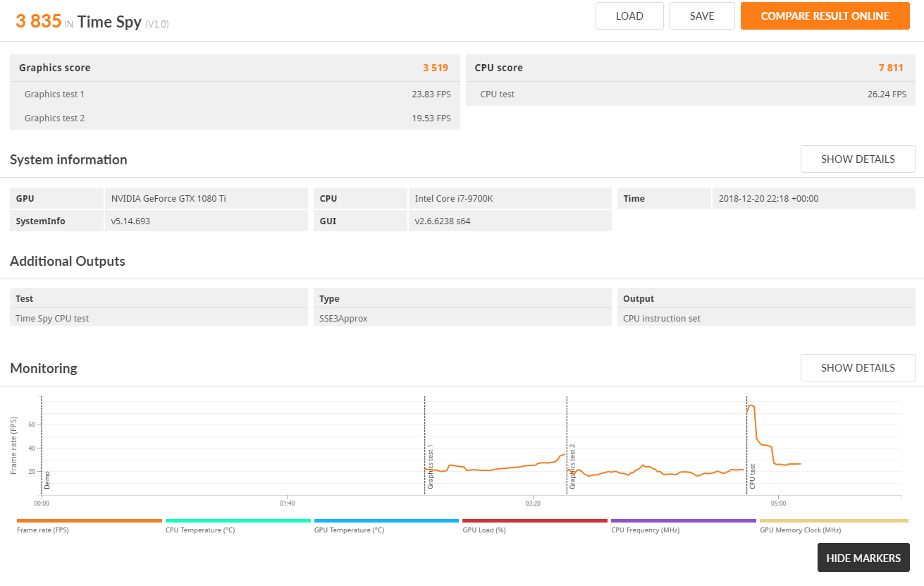Viewport: 924px width, 586px height.
Task: Click the System information heading
Action: (x=68, y=159)
